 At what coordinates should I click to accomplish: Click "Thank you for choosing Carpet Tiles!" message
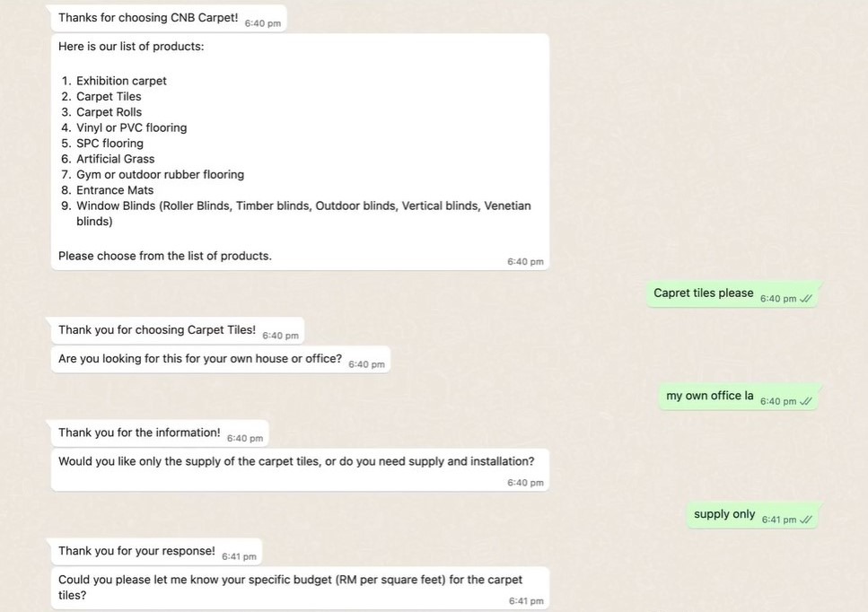157,330
